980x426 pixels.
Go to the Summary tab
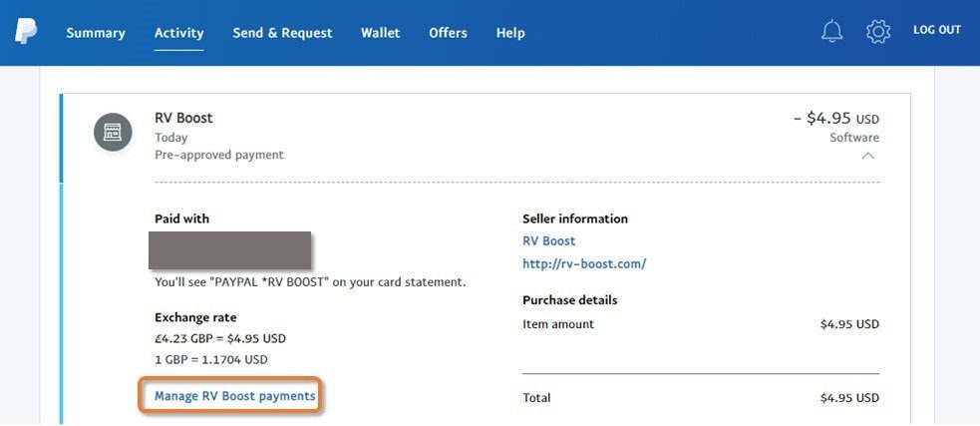(96, 33)
